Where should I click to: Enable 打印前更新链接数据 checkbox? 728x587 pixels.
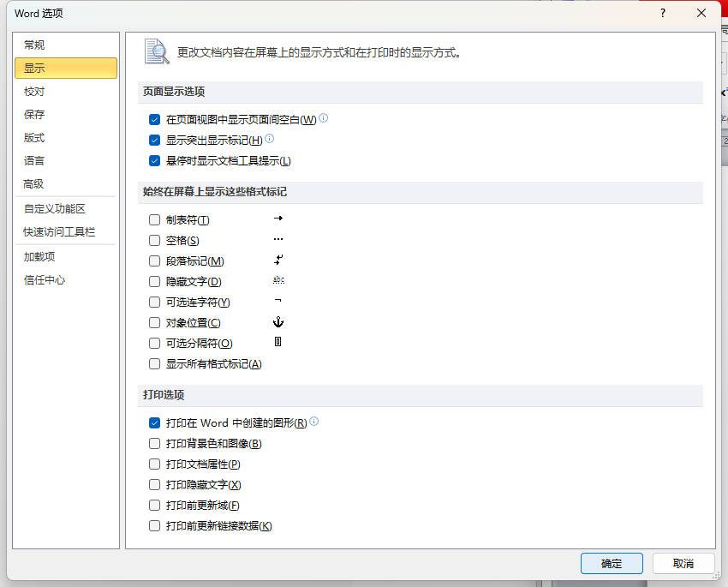tap(155, 525)
